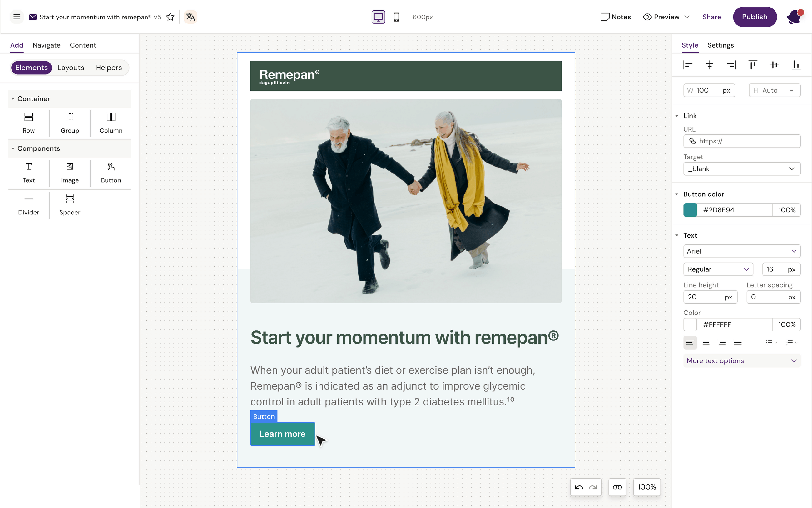Add a Column container
Viewport: 812px width, 508px height.
tap(111, 123)
